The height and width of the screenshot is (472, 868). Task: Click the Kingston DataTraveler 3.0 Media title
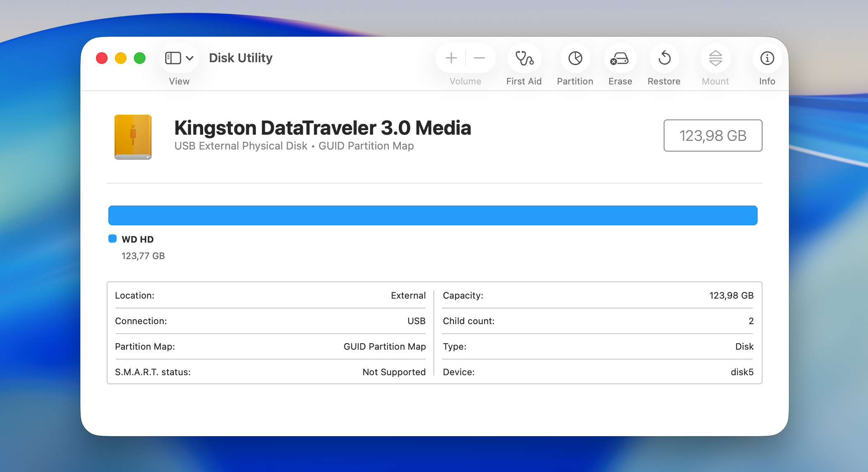[323, 128]
